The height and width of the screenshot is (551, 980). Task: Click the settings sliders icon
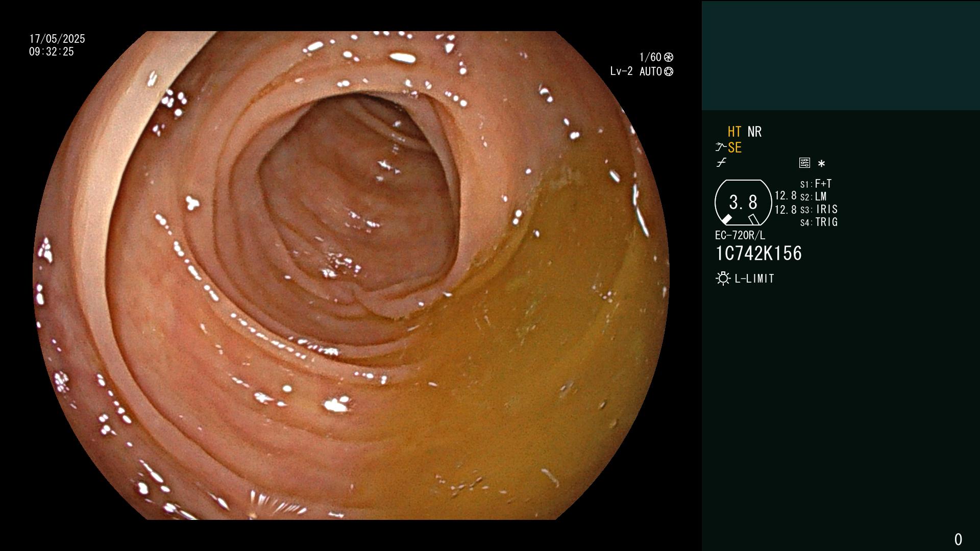(x=804, y=163)
